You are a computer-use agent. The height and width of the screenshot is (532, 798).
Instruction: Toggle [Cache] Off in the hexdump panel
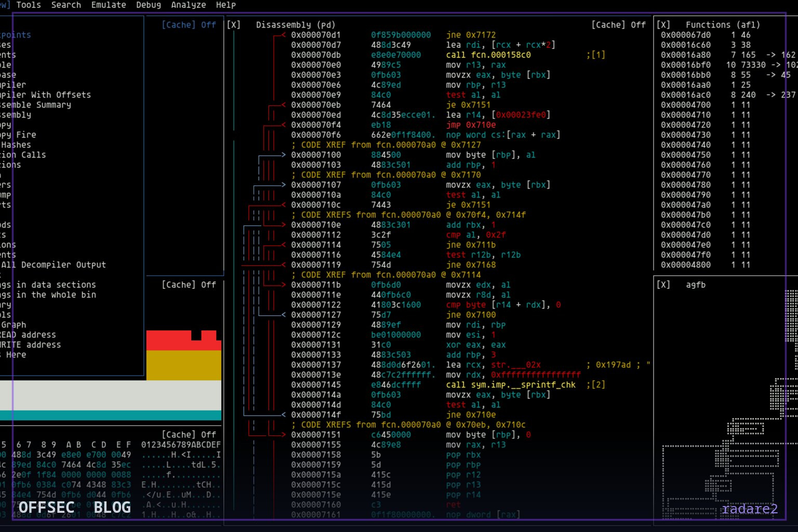[x=189, y=435]
